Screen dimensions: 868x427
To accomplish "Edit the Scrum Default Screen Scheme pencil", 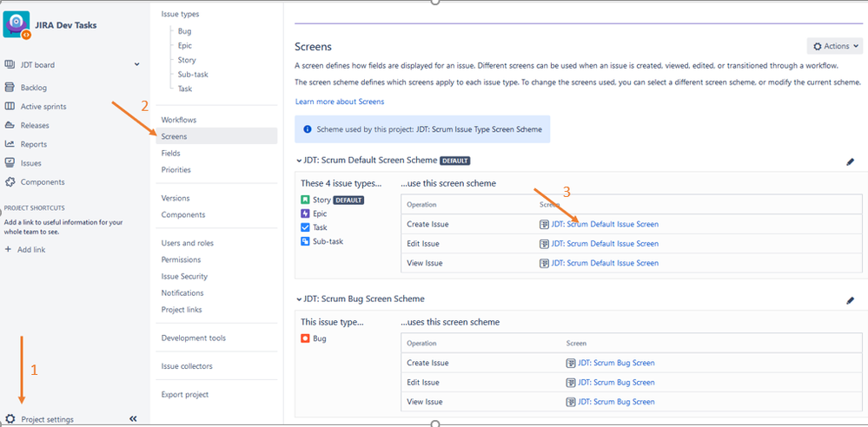I will [851, 162].
